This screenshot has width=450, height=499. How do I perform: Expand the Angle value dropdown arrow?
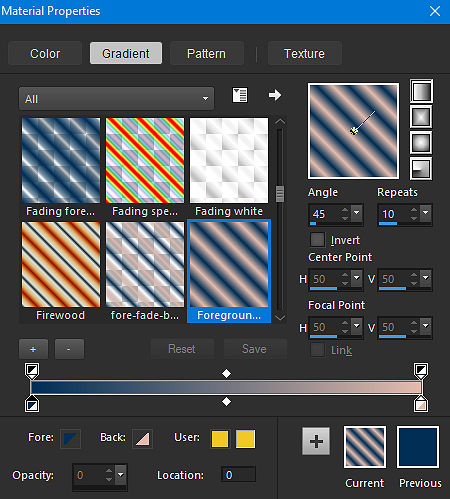pos(357,212)
